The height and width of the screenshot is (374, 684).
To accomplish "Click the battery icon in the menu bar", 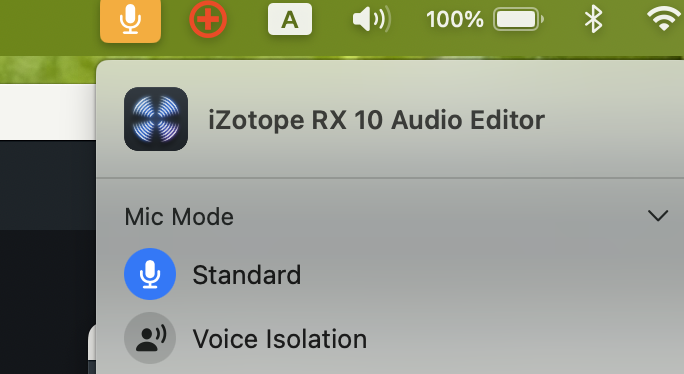I will coord(518,20).
